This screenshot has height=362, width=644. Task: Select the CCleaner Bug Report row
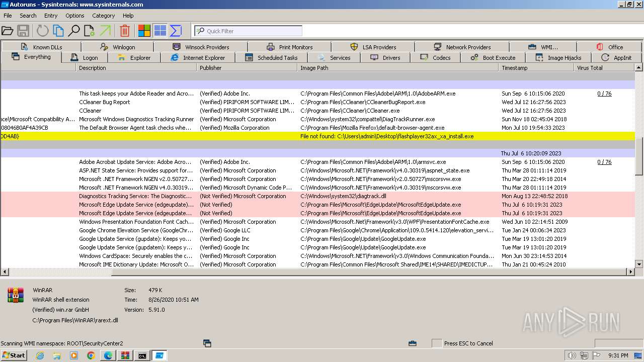pos(317,102)
